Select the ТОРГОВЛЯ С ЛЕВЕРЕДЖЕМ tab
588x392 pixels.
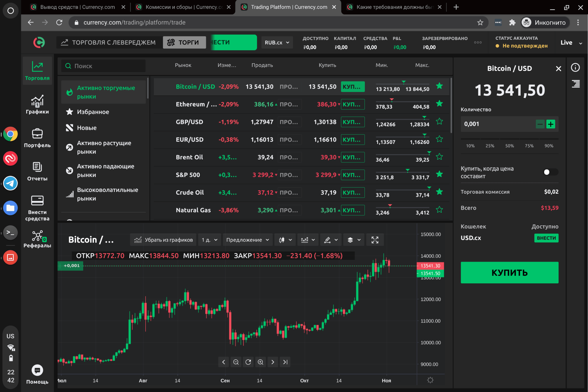pos(108,42)
